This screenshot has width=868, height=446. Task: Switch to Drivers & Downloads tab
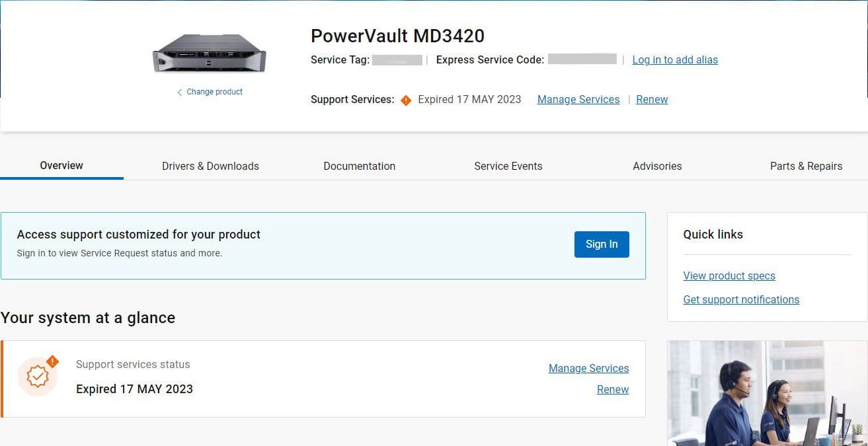(210, 166)
